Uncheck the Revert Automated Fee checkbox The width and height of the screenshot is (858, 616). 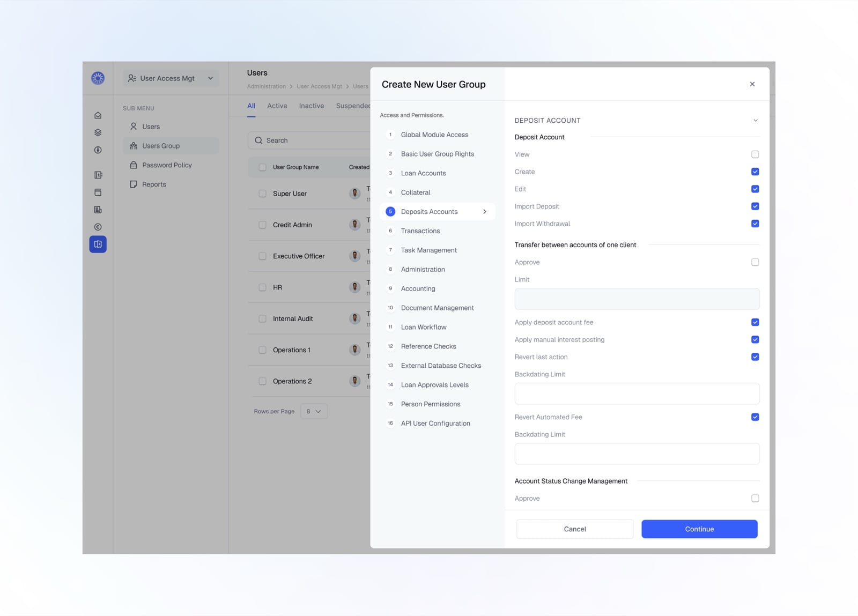click(755, 417)
